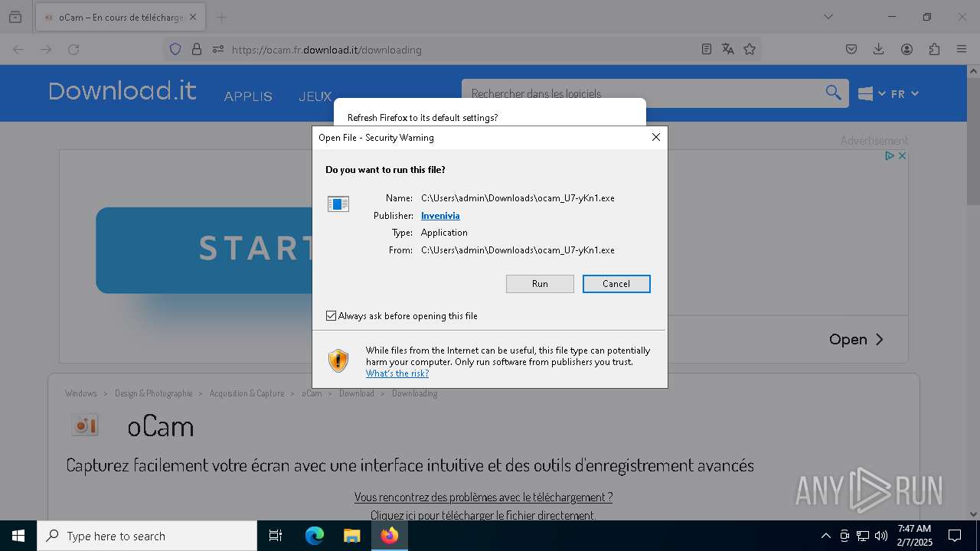980x551 pixels.
Task: Click the Windows breadcrumb link
Action: pos(81,393)
